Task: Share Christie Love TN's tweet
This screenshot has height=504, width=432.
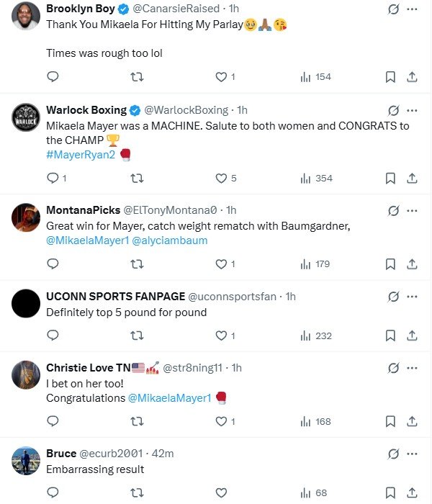Action: (413, 421)
